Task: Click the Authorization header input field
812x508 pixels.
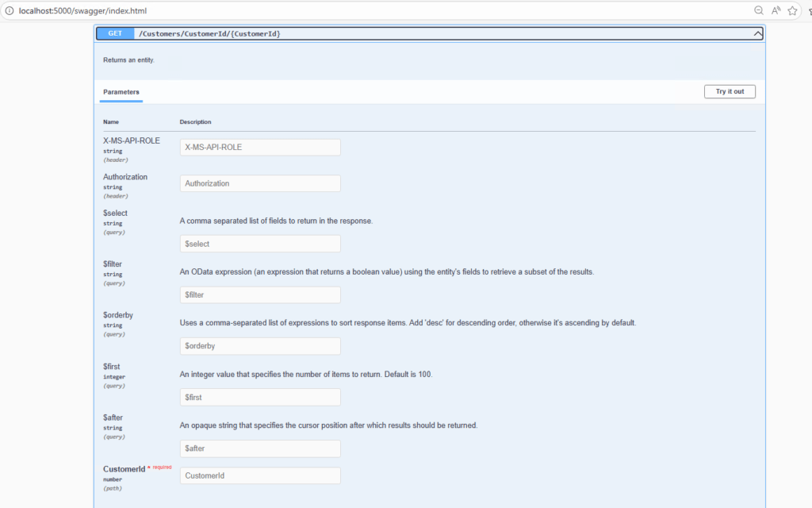Action: point(260,183)
